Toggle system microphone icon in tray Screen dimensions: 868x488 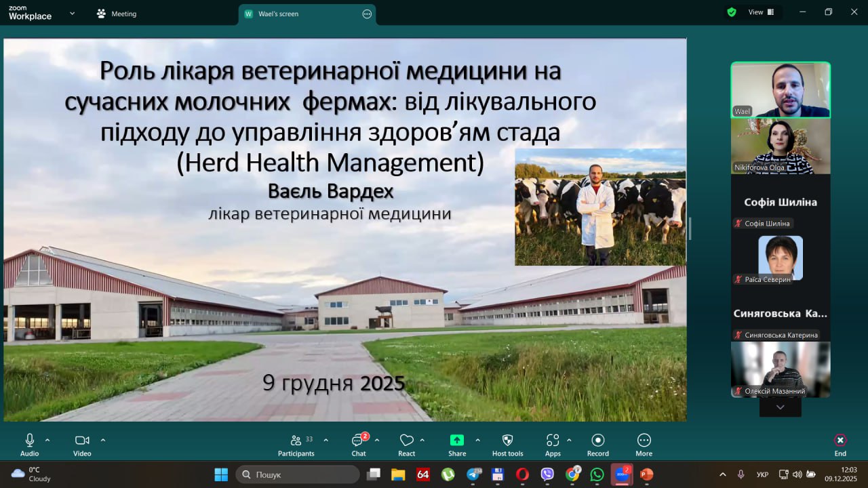pyautogui.click(x=741, y=474)
